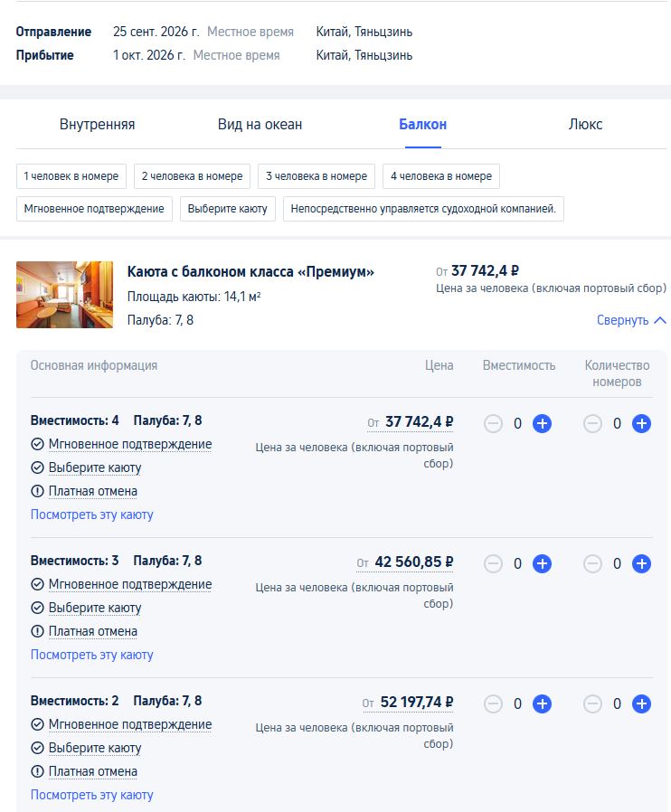Increase room quantity in the Вместимость: 2 row
Screen dimensions: 671x812
(x=641, y=703)
